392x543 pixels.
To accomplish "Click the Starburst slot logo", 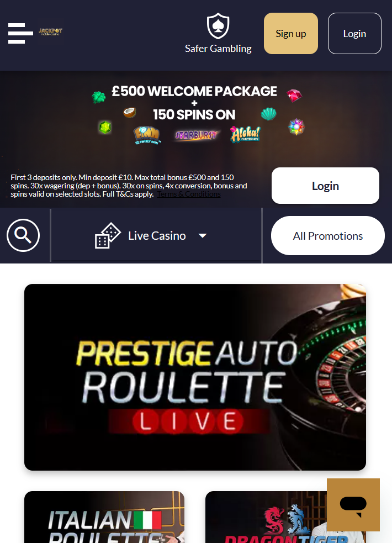I will (196, 135).
